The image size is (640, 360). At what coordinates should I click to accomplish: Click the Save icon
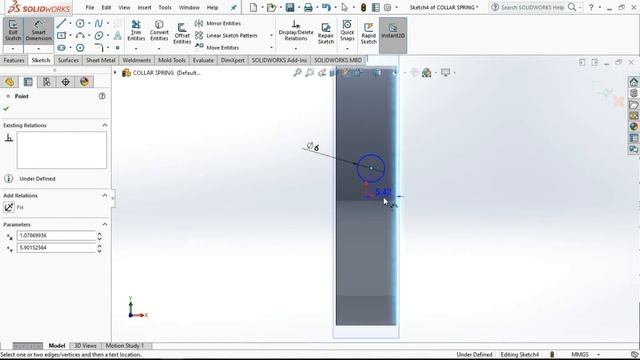290,7
